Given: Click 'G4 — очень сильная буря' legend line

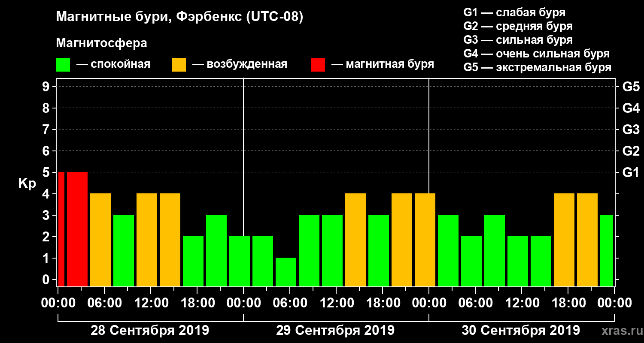Looking at the screenshot, I should (537, 54).
